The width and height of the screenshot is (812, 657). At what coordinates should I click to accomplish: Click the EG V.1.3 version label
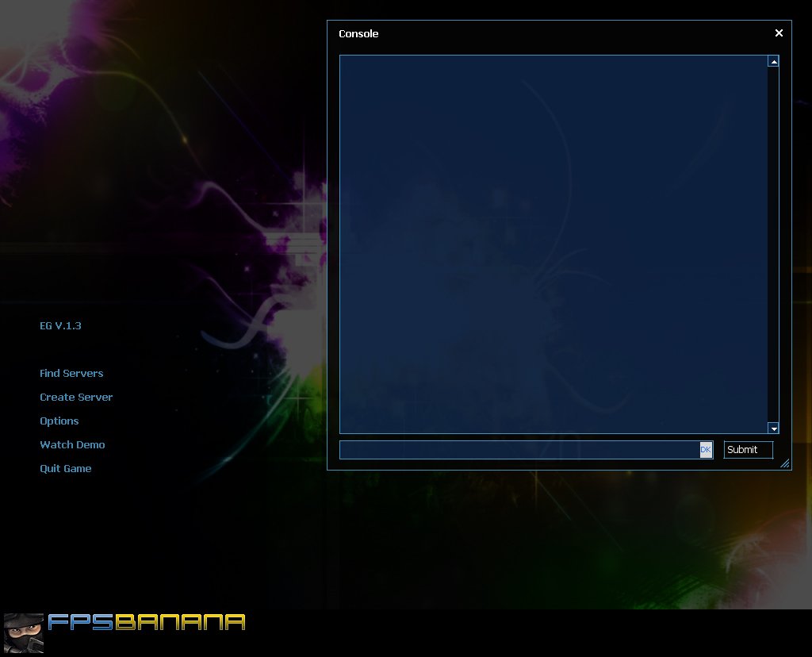[x=60, y=325]
